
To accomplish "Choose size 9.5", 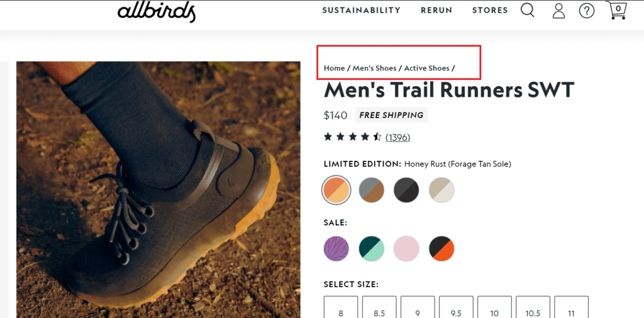I will click(456, 308).
